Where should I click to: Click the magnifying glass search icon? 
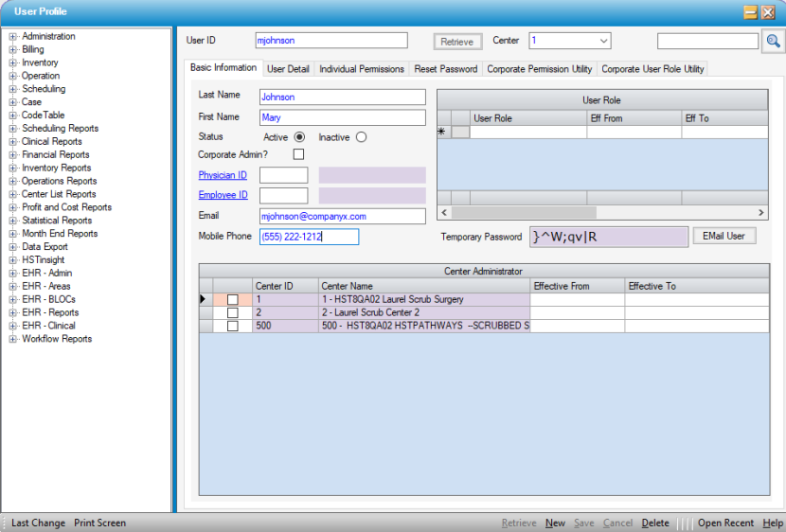pos(774,41)
